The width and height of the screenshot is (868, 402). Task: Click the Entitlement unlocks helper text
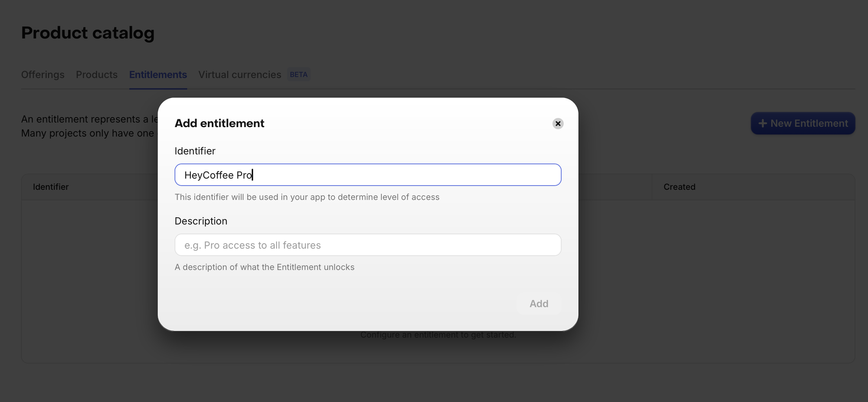click(264, 267)
